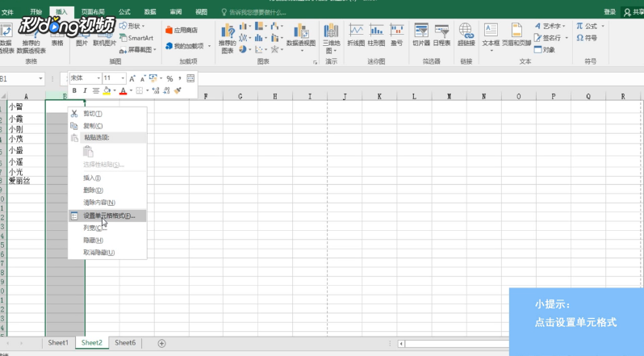
Task: Decrease decimal places in mini toolbar
Action: [166, 90]
